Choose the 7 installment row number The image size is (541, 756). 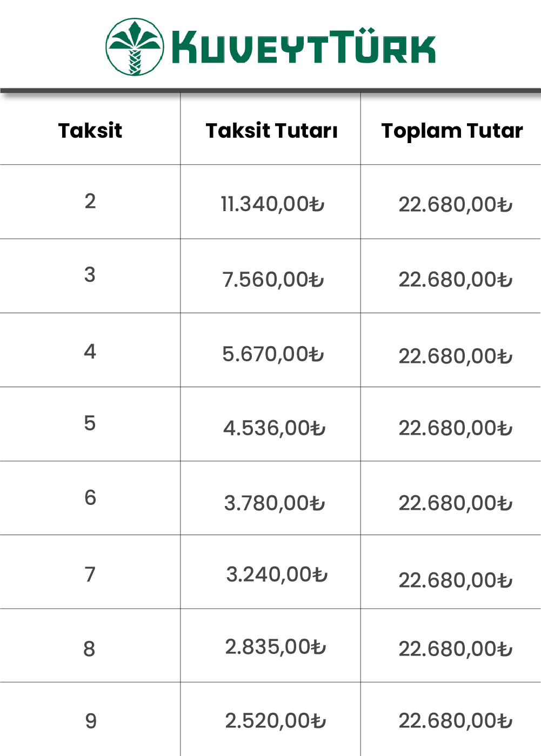pyautogui.click(x=90, y=575)
